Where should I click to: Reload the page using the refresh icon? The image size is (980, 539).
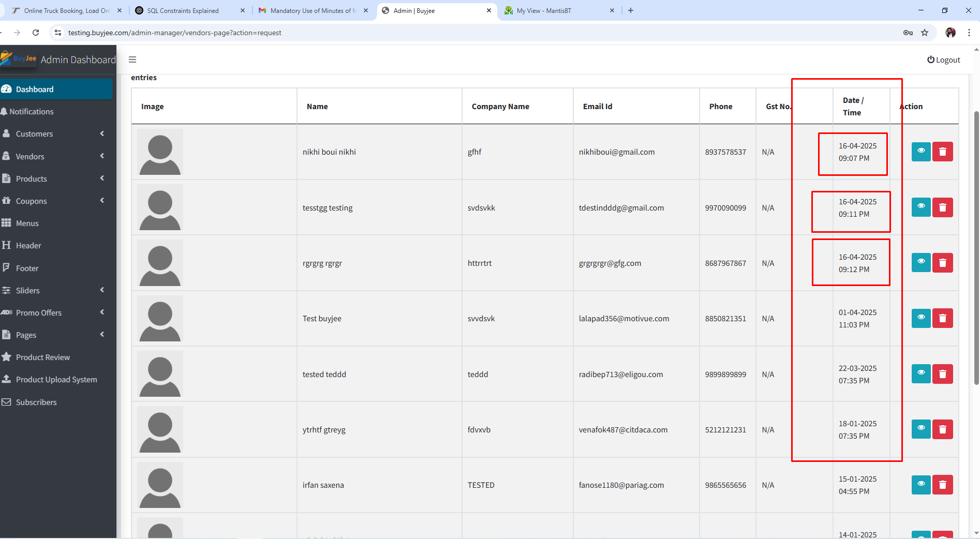(36, 33)
